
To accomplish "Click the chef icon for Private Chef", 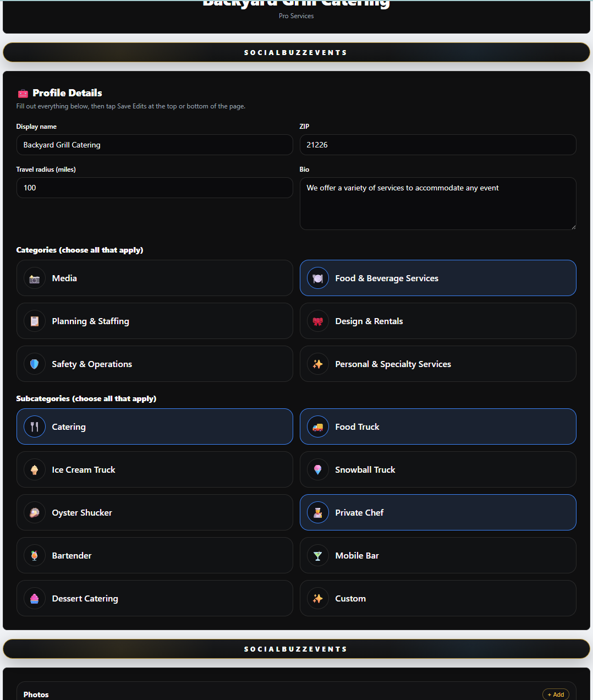I will point(318,513).
